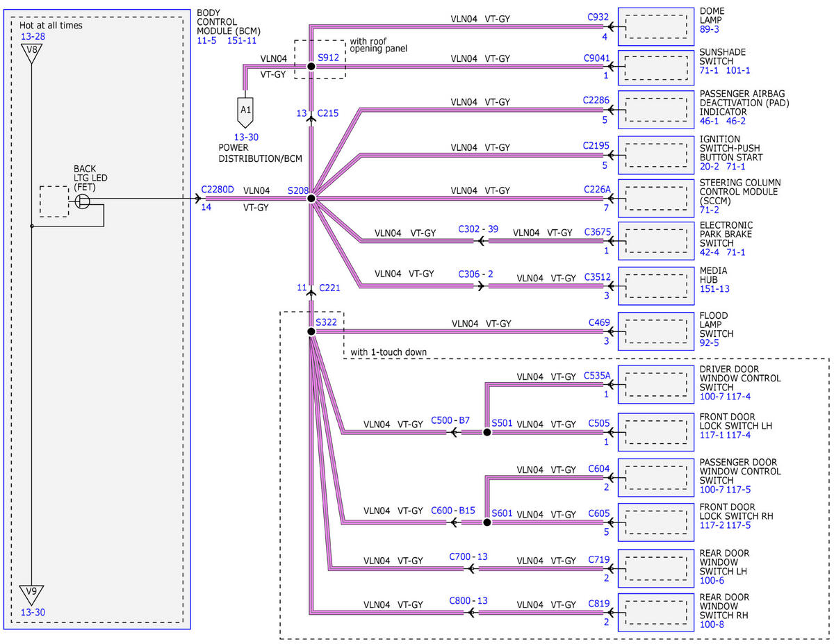Follow Media Hub page reference 151-13
Viewport: 834px width, 644px height.
[x=715, y=289]
